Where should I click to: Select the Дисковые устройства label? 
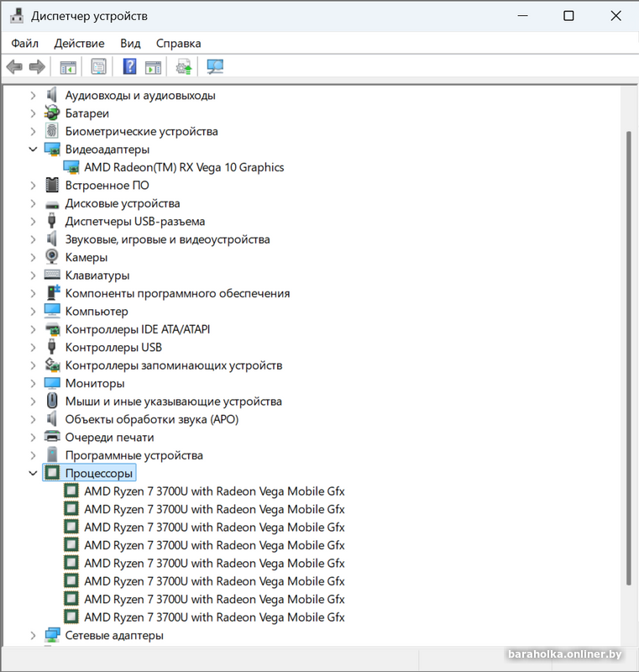coord(123,203)
